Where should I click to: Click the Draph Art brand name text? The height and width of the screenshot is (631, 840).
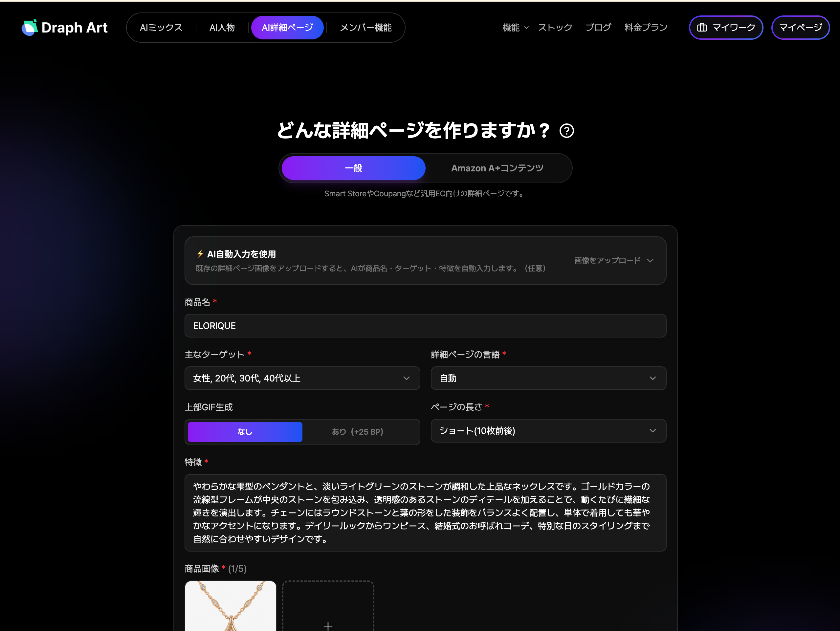click(75, 28)
